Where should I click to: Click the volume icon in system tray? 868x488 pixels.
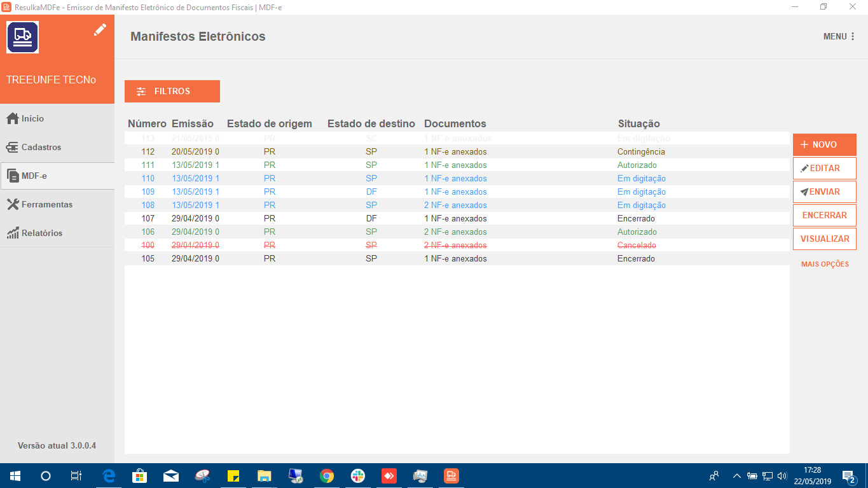tap(781, 475)
